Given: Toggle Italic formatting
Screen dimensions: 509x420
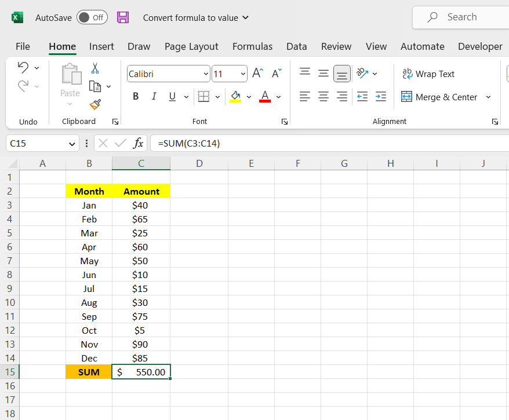Looking at the screenshot, I should (x=154, y=97).
